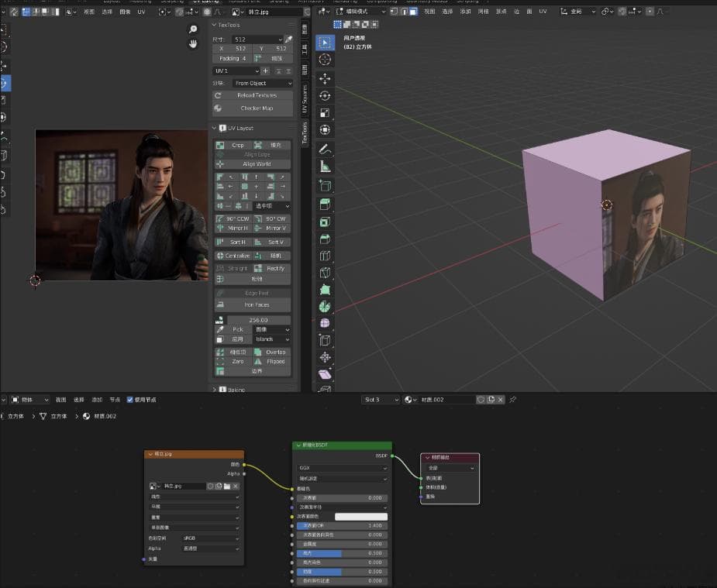Screen dimensions: 717x588
Task: Select the Annotate pencil tool
Action: (325, 149)
